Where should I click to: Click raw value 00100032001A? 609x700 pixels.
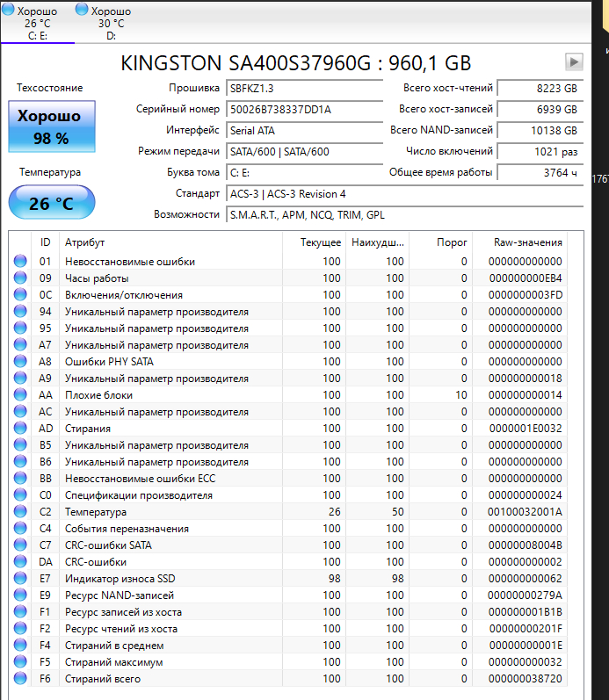(x=525, y=512)
